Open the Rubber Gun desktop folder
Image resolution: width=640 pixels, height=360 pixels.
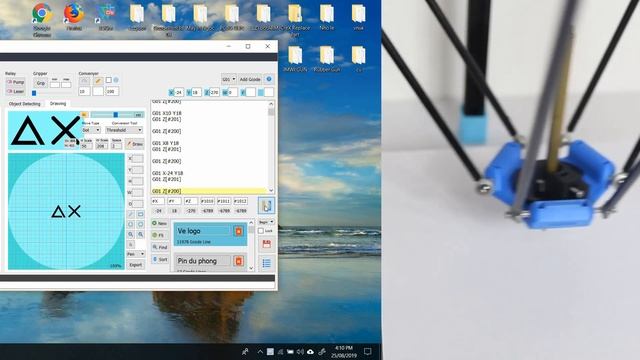pos(327,58)
